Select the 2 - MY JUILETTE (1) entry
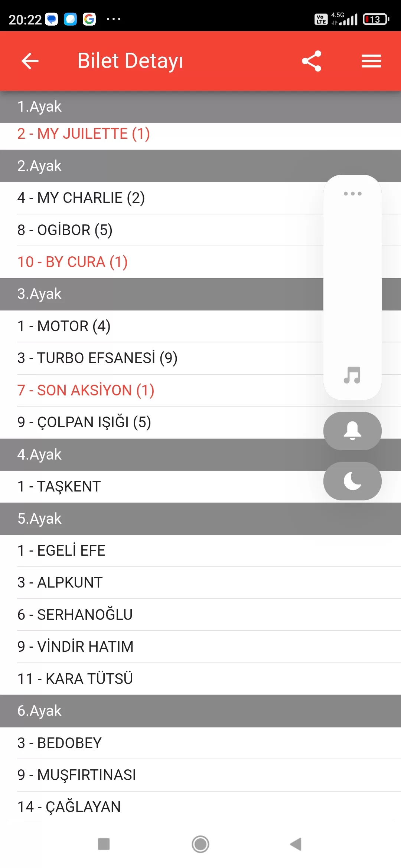This screenshot has height=868, width=401. pyautogui.click(x=84, y=134)
